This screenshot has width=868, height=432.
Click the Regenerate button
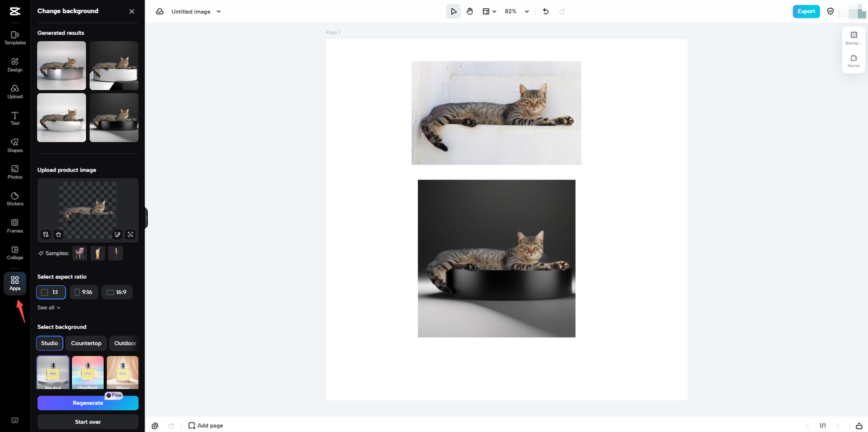tap(87, 403)
